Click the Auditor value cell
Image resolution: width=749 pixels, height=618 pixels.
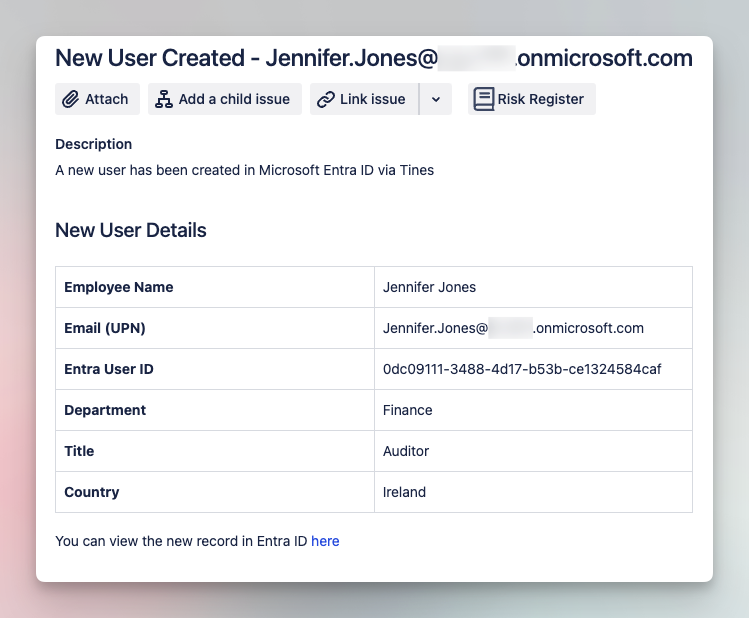534,451
